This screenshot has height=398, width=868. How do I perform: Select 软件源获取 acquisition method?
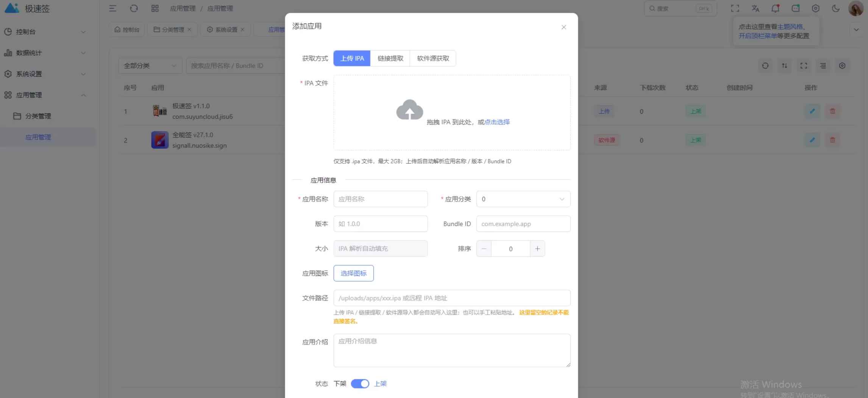[433, 58]
